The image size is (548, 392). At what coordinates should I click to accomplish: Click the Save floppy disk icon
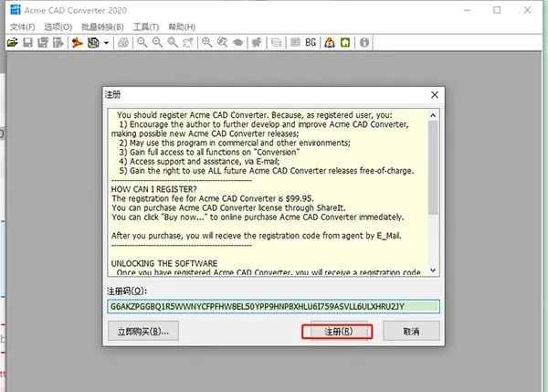[27, 43]
